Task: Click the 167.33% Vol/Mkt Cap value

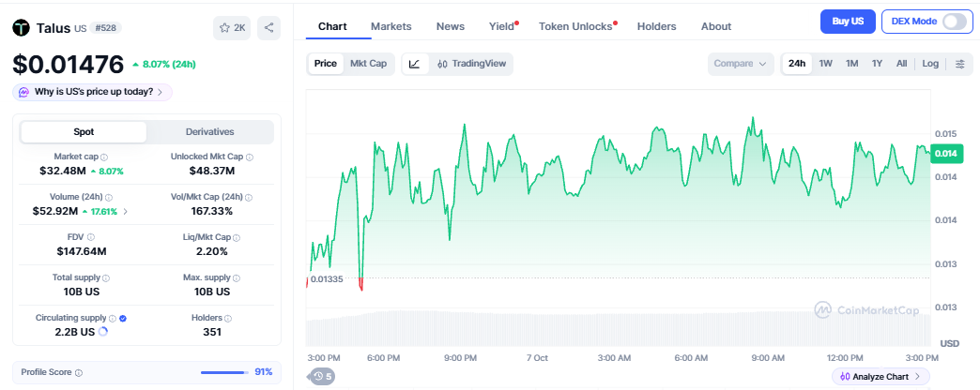Action: point(212,212)
